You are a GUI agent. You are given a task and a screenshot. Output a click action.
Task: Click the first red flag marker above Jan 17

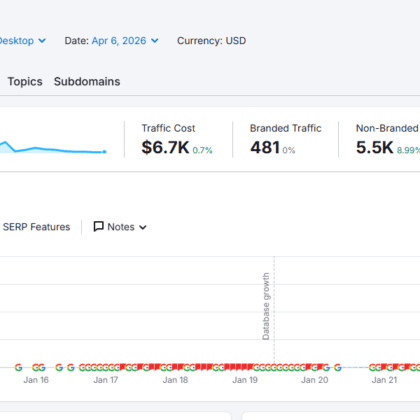(x=122, y=367)
